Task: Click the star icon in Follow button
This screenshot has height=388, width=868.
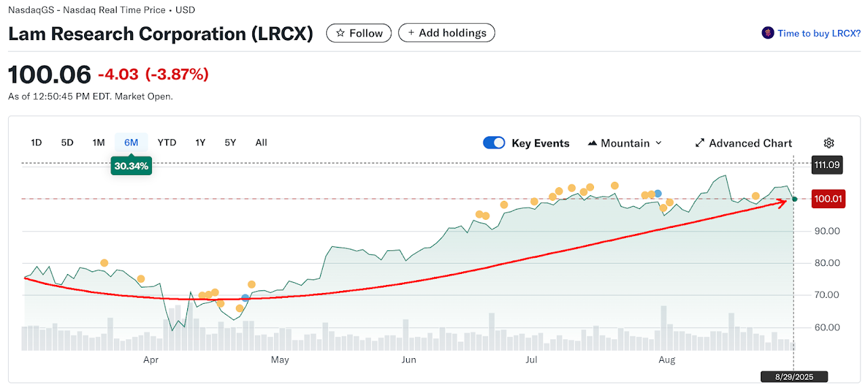Action: pyautogui.click(x=340, y=33)
